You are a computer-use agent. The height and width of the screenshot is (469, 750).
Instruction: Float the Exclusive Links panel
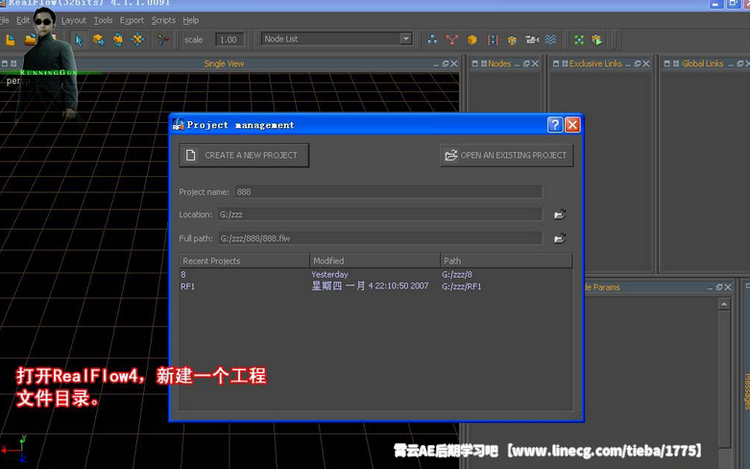(637, 64)
